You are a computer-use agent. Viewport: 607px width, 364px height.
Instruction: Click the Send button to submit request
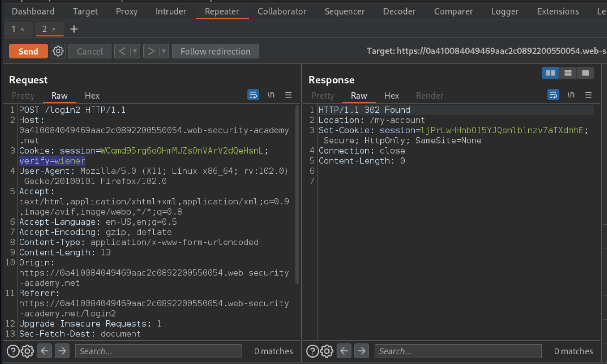tap(27, 52)
